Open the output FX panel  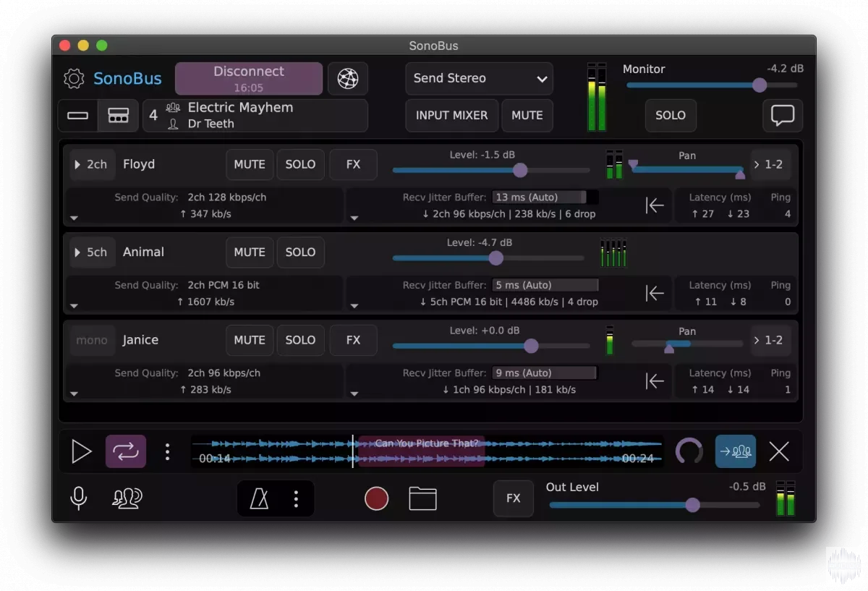(514, 498)
